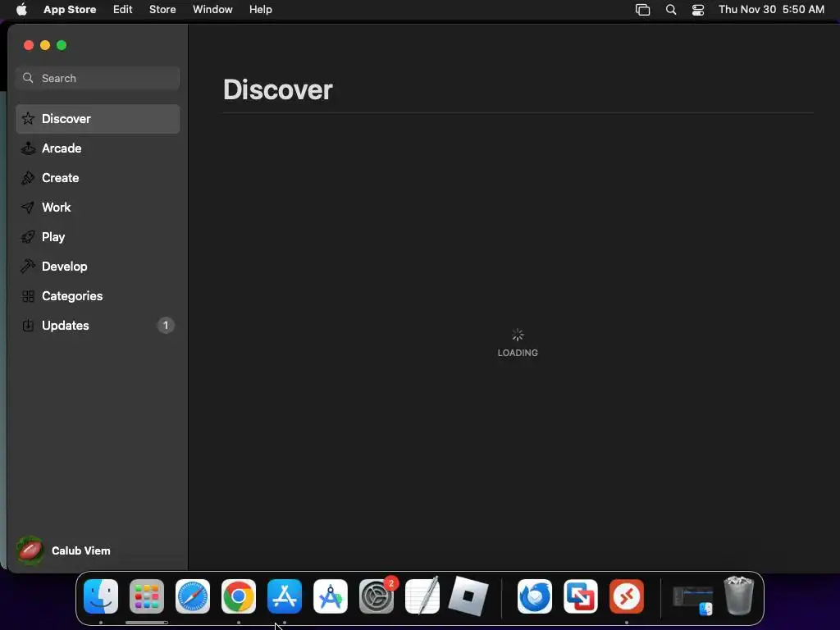Open Stage Manager from menu bar
Image resolution: width=840 pixels, height=630 pixels.
pyautogui.click(x=643, y=10)
